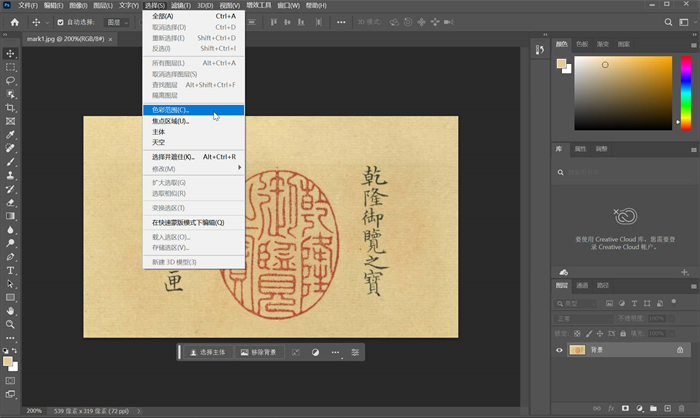Click the layer style fx icon
700x418 pixels.
(x=611, y=408)
